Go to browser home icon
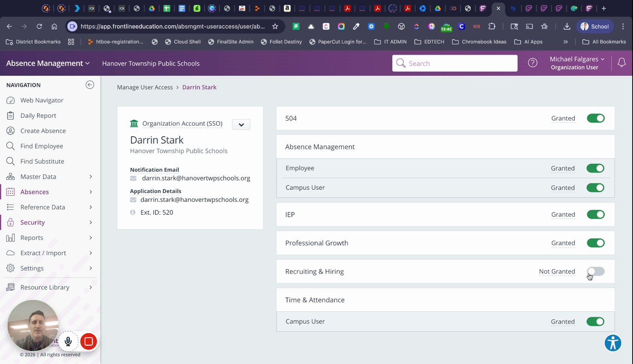 click(54, 27)
